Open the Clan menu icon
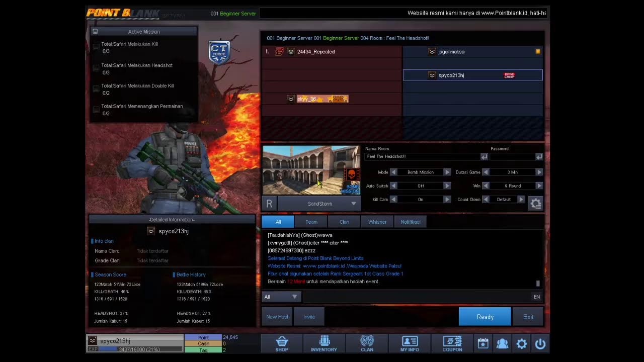This screenshot has width=644, height=362. click(367, 343)
